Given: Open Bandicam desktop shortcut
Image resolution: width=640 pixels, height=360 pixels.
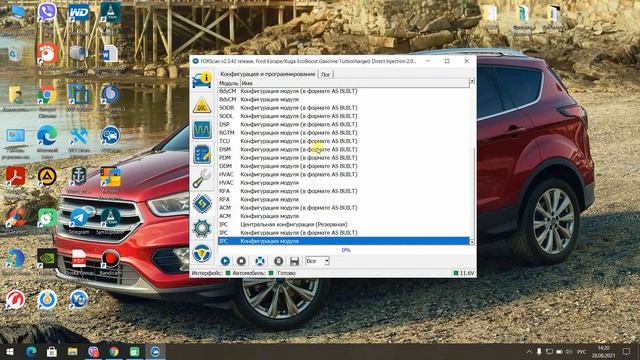Looking at the screenshot, I should click(x=110, y=262).
